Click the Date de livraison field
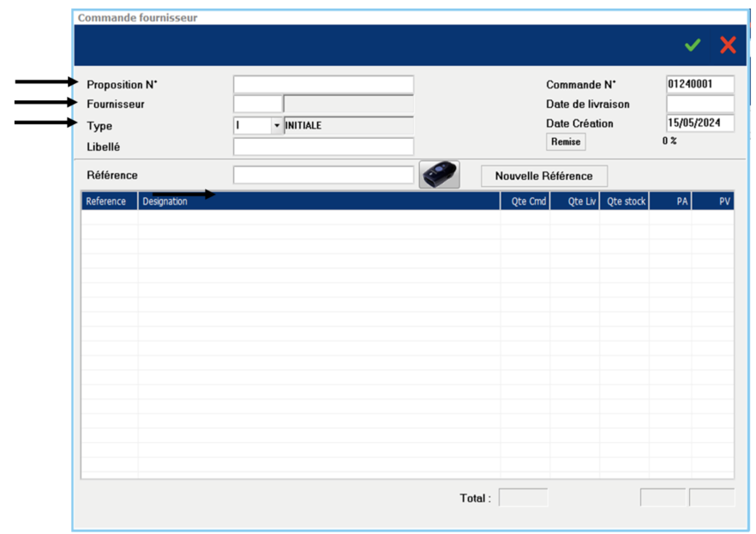This screenshot has height=534, width=756. coord(699,104)
